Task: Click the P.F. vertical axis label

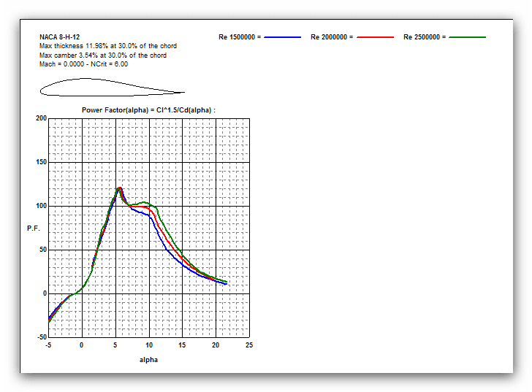Action: click(x=33, y=228)
